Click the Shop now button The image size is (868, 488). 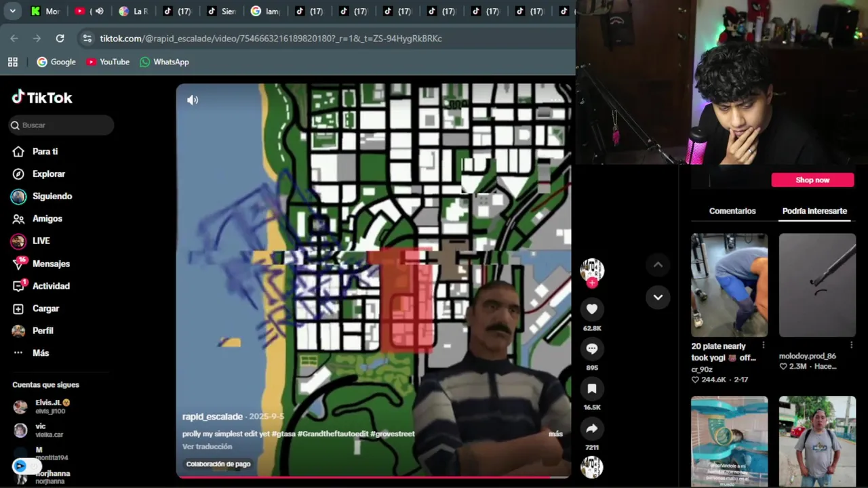click(812, 180)
